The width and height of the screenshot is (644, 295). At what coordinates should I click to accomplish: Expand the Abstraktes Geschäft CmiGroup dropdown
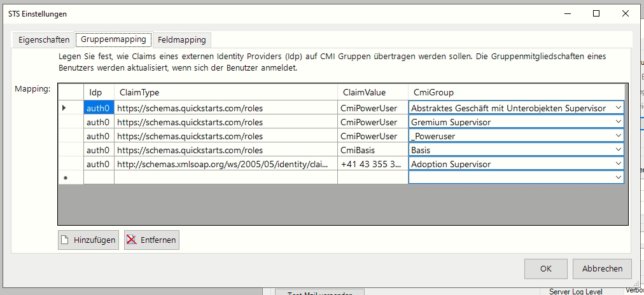[x=618, y=108]
